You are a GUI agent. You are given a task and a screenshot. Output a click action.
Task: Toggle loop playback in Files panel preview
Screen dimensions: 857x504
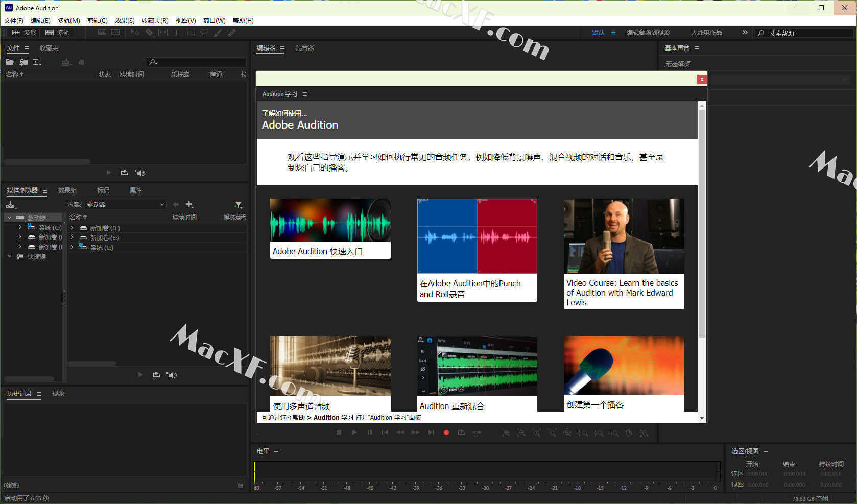(x=125, y=173)
